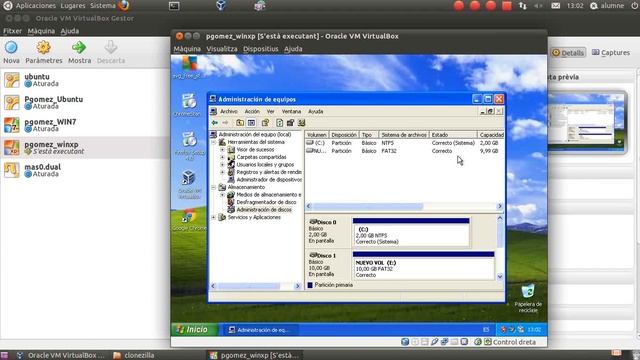Expand Servicios y Aplicaciones tree node
The width and height of the screenshot is (640, 360).
click(213, 218)
